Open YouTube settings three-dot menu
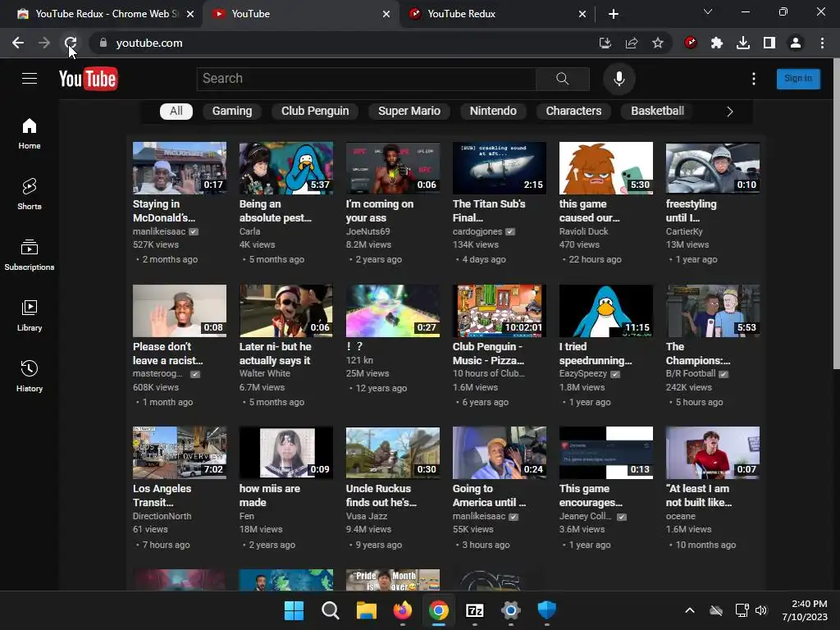This screenshot has width=840, height=630. 754,79
